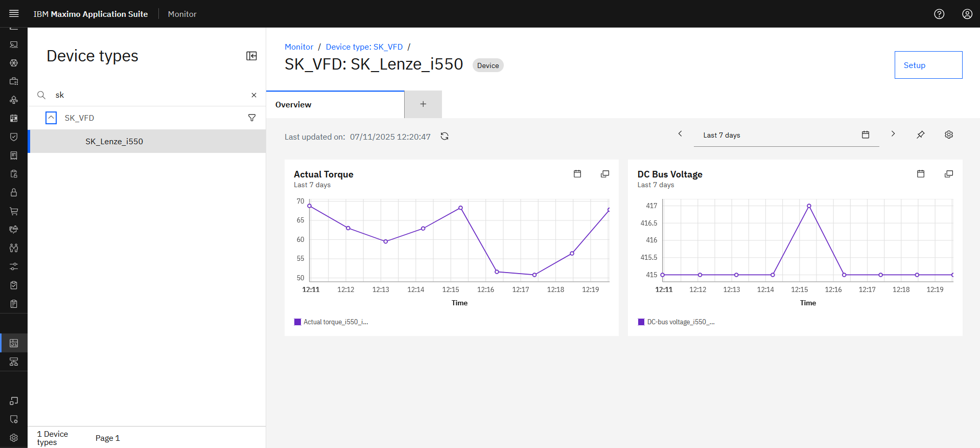Image resolution: width=980 pixels, height=448 pixels.
Task: Clear the device search field
Action: [x=254, y=95]
